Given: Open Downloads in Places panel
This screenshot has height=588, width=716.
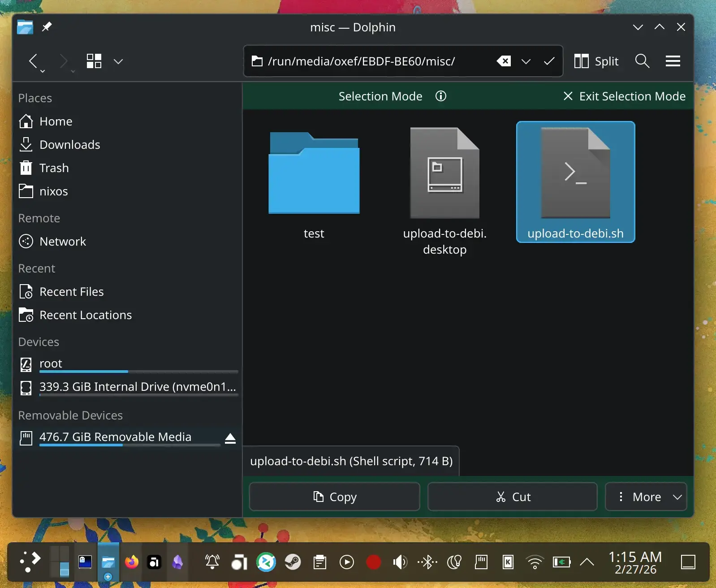Looking at the screenshot, I should [69, 145].
